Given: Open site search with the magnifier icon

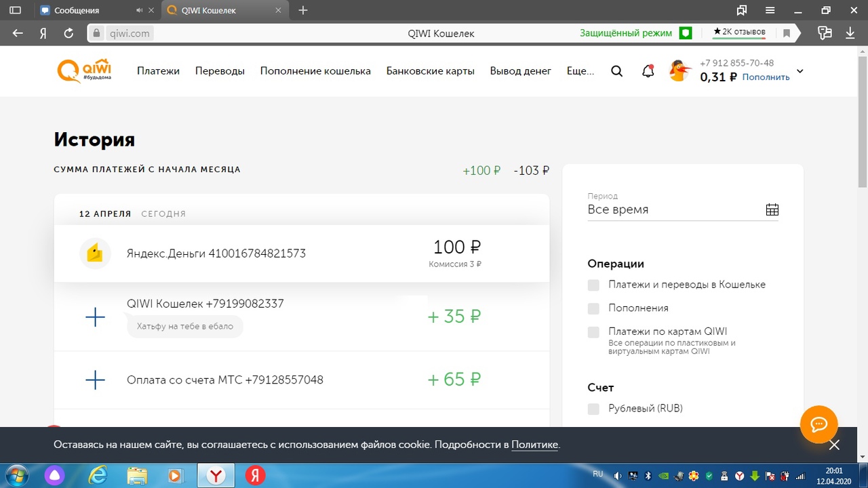Looking at the screenshot, I should coord(616,71).
